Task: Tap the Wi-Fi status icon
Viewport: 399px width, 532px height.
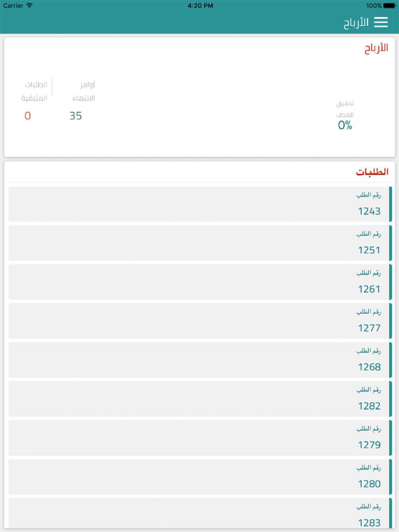Action: click(30, 6)
